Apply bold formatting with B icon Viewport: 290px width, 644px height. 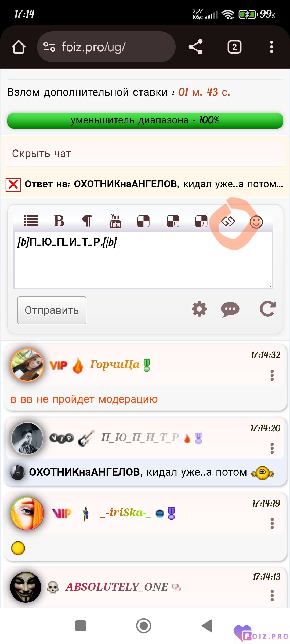(x=59, y=221)
